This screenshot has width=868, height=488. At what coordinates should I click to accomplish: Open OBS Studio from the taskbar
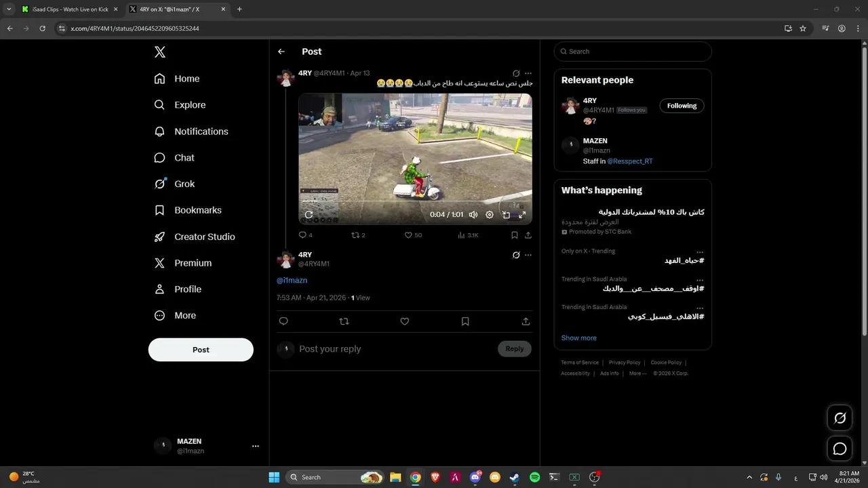coord(595,477)
